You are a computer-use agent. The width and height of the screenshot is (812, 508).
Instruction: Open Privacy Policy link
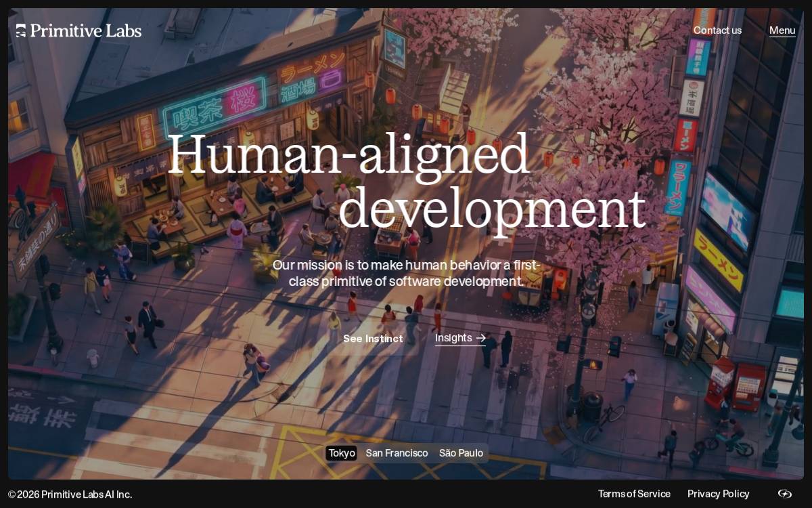pyautogui.click(x=719, y=494)
